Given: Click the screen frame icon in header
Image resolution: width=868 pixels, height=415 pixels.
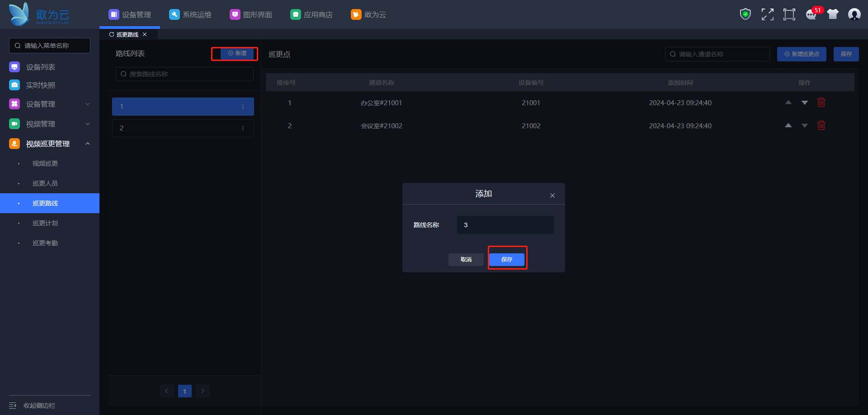Looking at the screenshot, I should 789,14.
